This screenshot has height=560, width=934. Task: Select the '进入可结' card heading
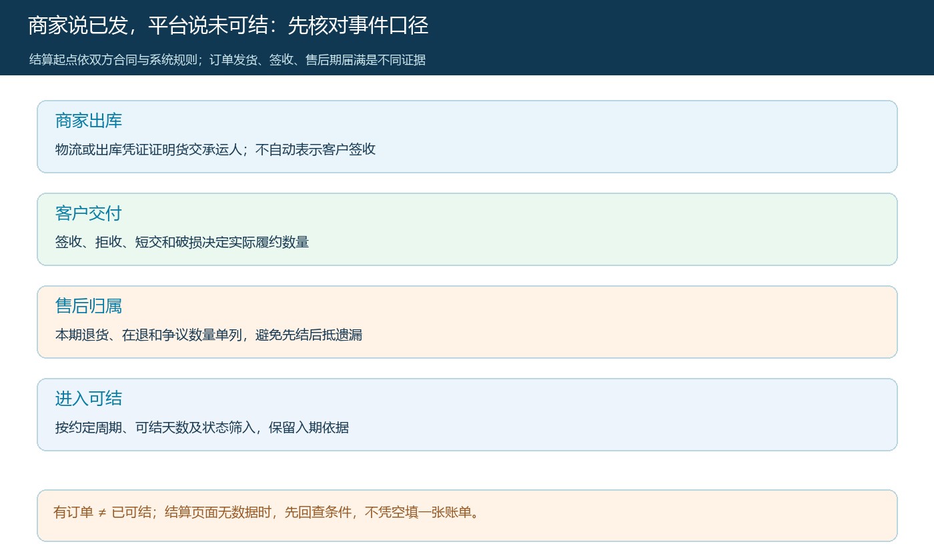coord(89,399)
